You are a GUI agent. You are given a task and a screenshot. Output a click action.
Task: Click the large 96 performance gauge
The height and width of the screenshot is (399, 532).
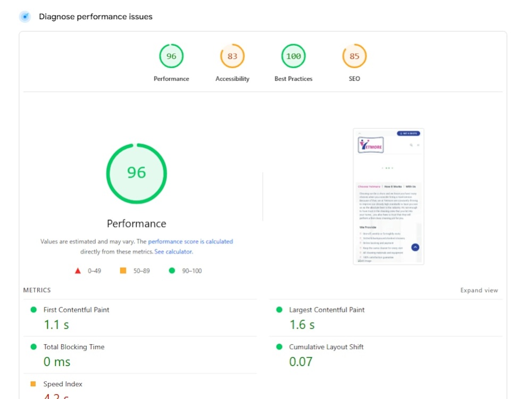(136, 173)
